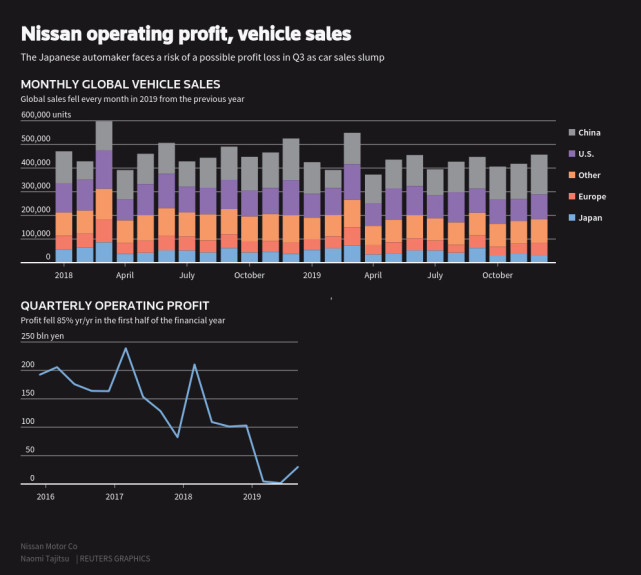Select the 'U.S.' legend label
Image resolution: width=641 pixels, height=575 pixels.
(586, 154)
